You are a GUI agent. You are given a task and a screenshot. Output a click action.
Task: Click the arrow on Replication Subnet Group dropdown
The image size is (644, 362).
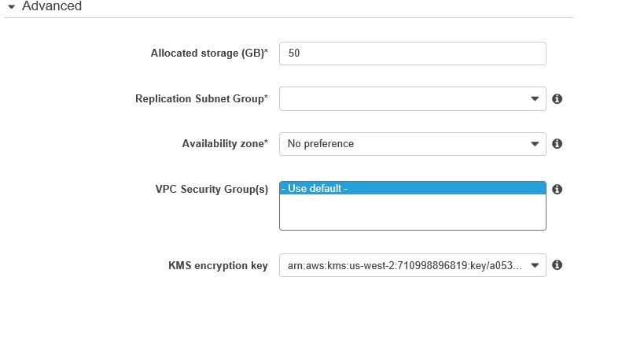535,99
